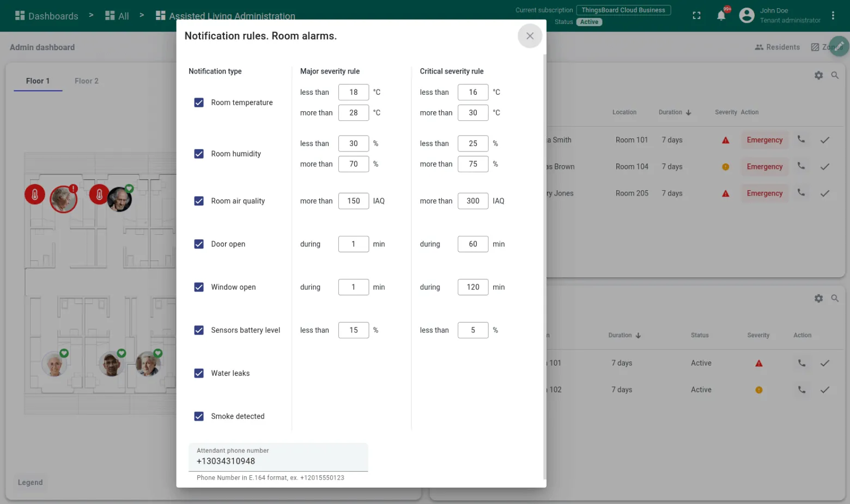Open settings gear in upper alarms panel
The image size is (850, 504).
(x=818, y=75)
